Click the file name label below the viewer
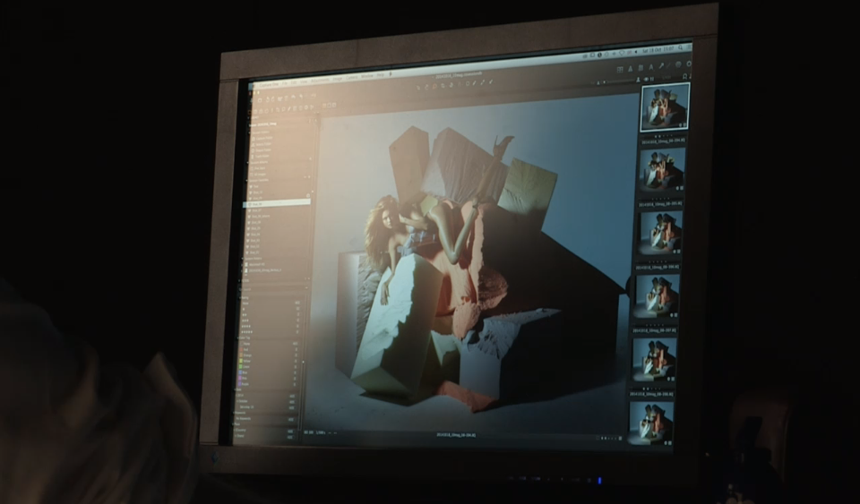 (456, 435)
